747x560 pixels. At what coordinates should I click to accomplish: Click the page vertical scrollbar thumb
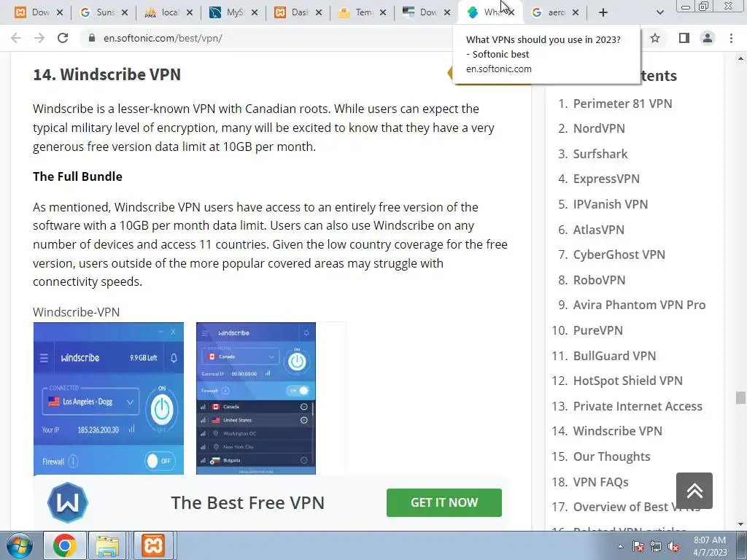coord(740,397)
